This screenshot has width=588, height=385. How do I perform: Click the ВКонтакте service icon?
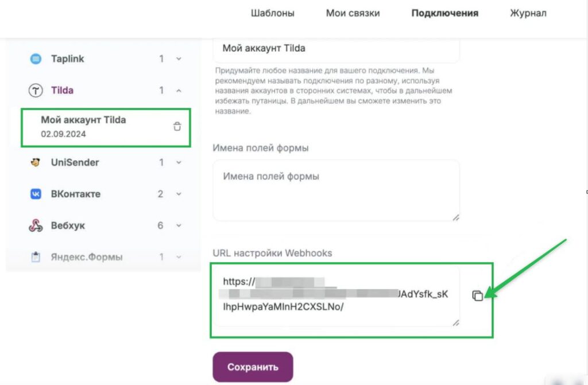click(x=36, y=194)
